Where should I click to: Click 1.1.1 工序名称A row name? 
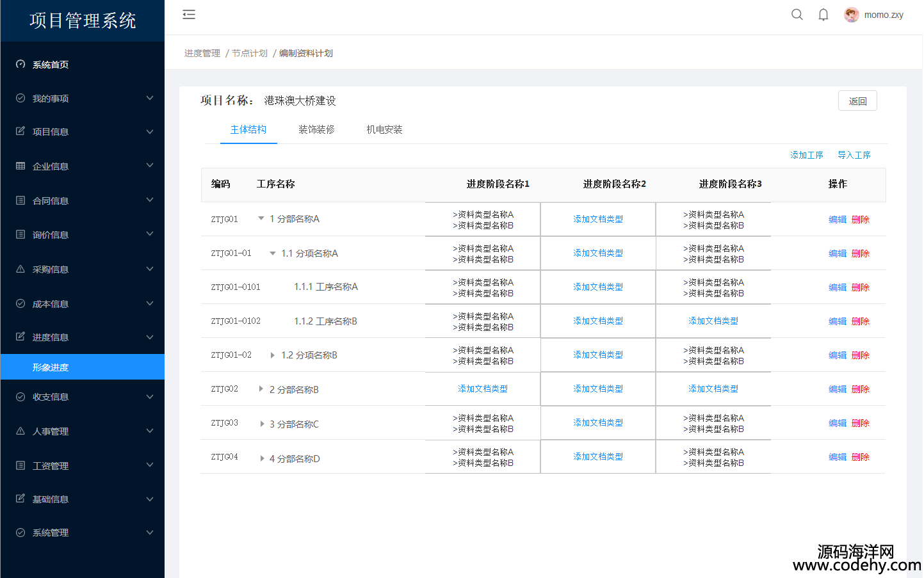pyautogui.click(x=326, y=287)
